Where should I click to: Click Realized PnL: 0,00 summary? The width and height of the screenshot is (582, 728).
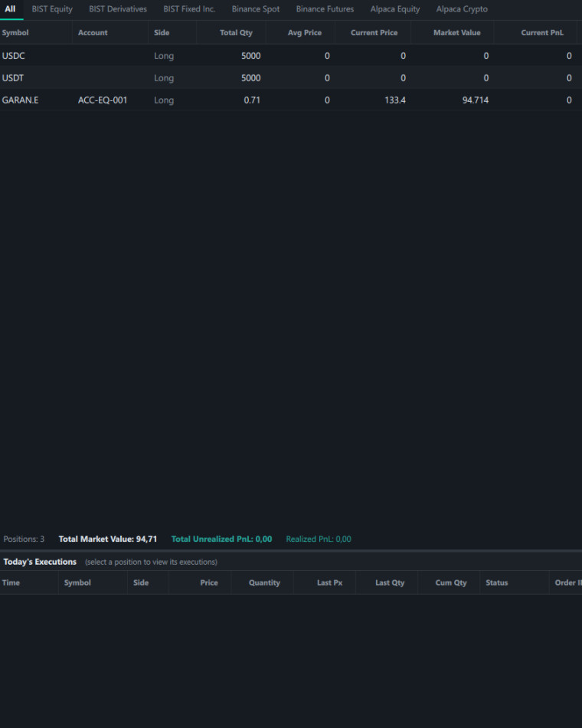pyautogui.click(x=319, y=539)
